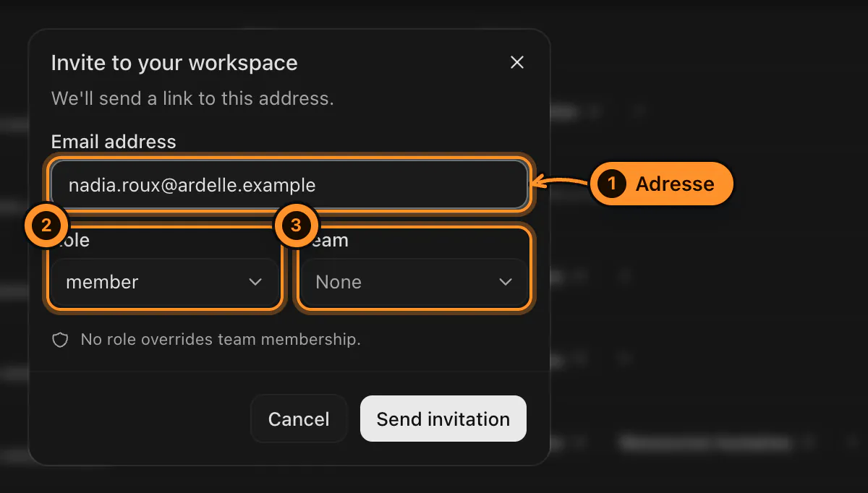The height and width of the screenshot is (493, 868).
Task: Click the Send invitation button
Action: [x=443, y=419]
